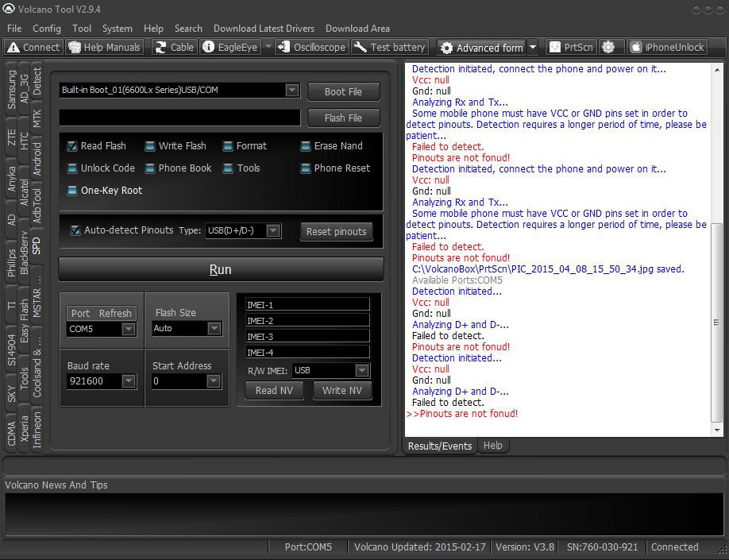Viewport: 729px width, 560px height.
Task: Click Refresh next to Port label
Action: (115, 314)
